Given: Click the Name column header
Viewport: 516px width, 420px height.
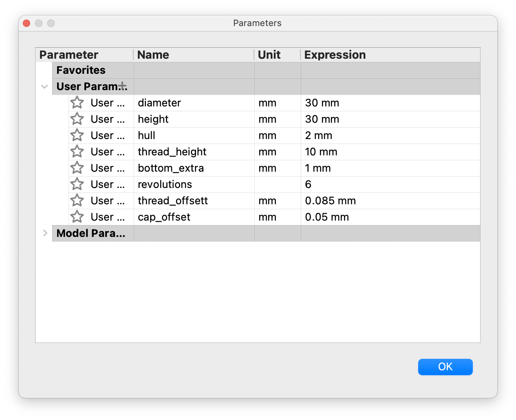Looking at the screenshot, I should tap(153, 55).
